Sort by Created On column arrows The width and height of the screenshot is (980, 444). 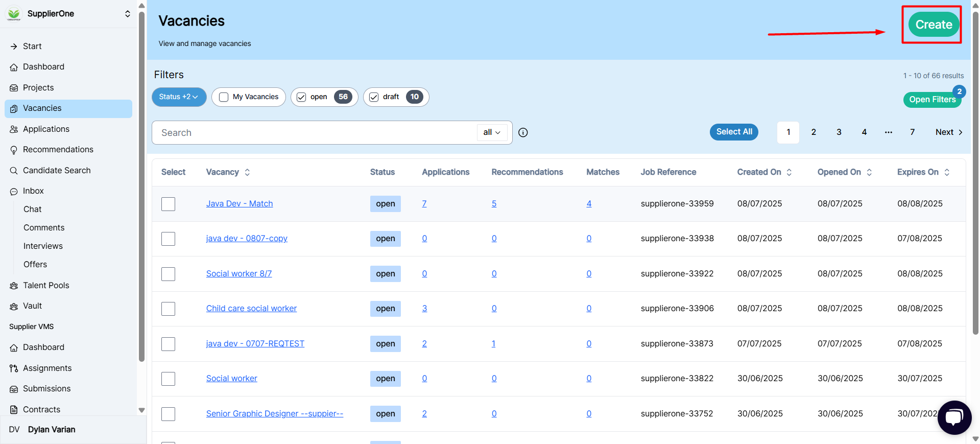coord(789,172)
